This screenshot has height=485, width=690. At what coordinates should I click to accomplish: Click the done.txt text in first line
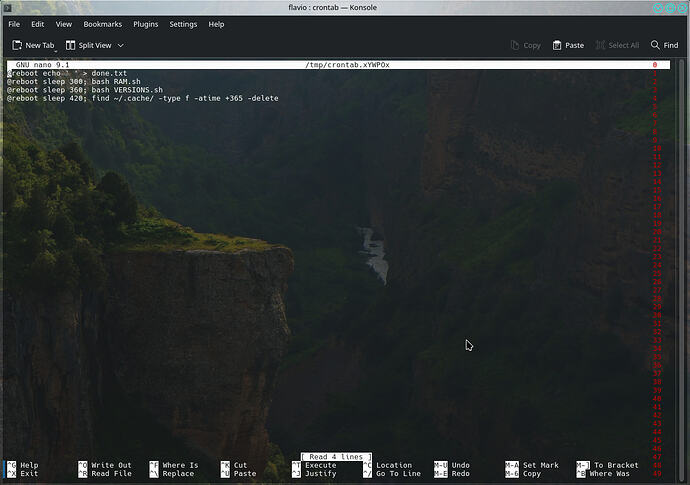(x=109, y=73)
